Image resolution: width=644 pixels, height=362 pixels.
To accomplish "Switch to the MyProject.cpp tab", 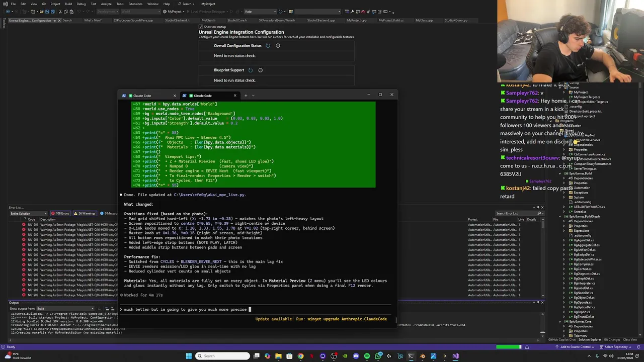I will (x=356, y=21).
